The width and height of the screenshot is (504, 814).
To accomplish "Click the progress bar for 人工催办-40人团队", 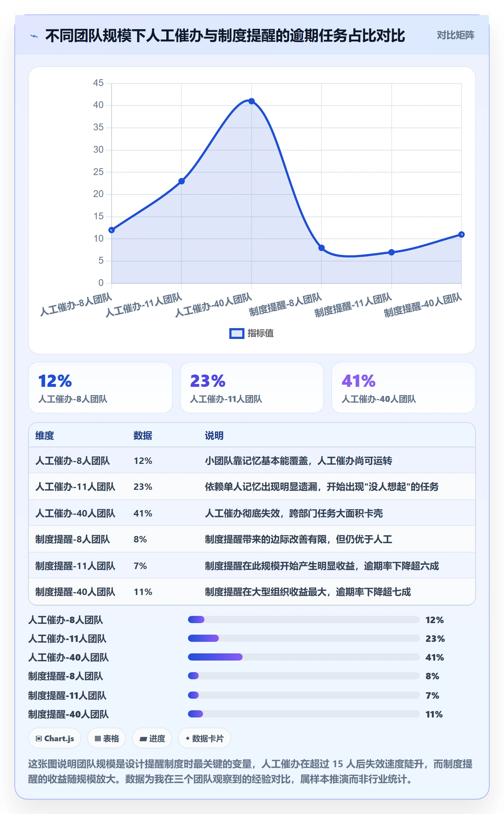I will pos(303,657).
